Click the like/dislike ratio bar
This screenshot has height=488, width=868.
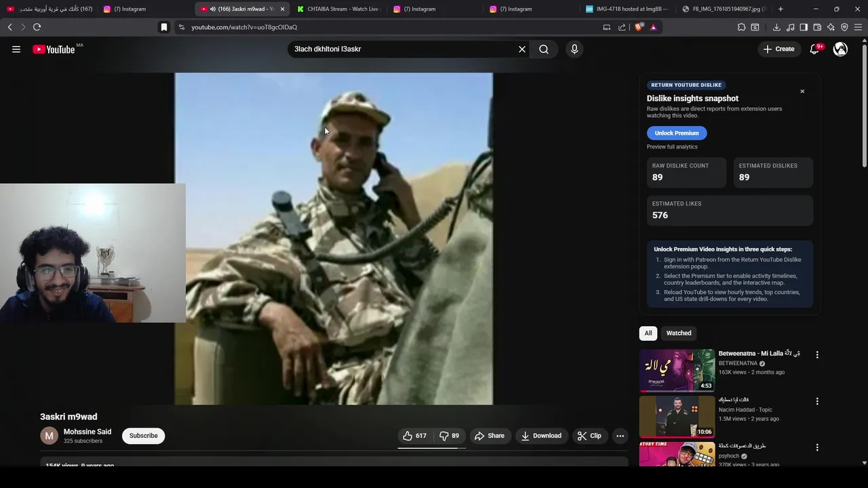pyautogui.click(x=432, y=447)
